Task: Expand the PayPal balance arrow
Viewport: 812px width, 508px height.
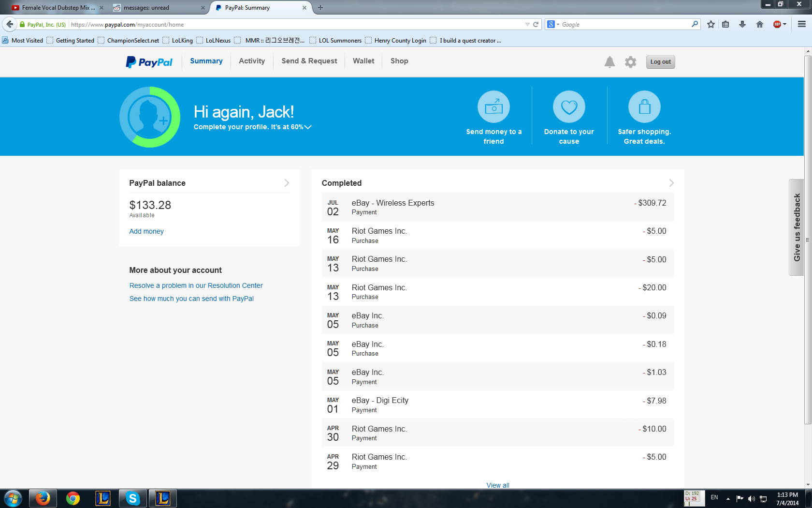Action: click(x=287, y=183)
